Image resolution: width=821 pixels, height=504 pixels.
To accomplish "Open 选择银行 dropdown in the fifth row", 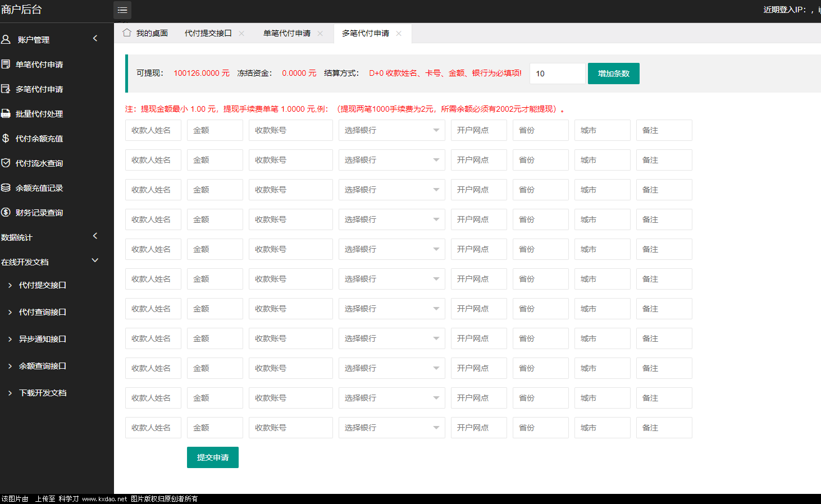I will pos(392,249).
